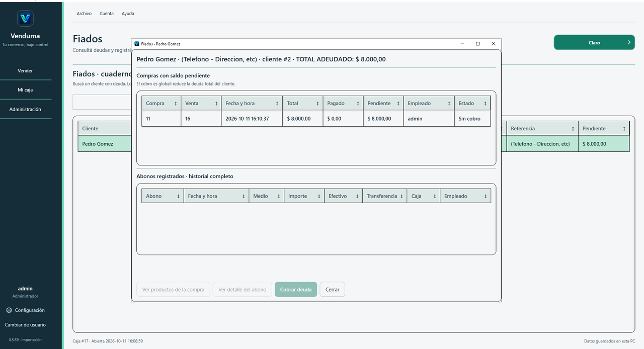This screenshot has width=644, height=349.
Task: Open the Archivo menu
Action: pos(84,14)
